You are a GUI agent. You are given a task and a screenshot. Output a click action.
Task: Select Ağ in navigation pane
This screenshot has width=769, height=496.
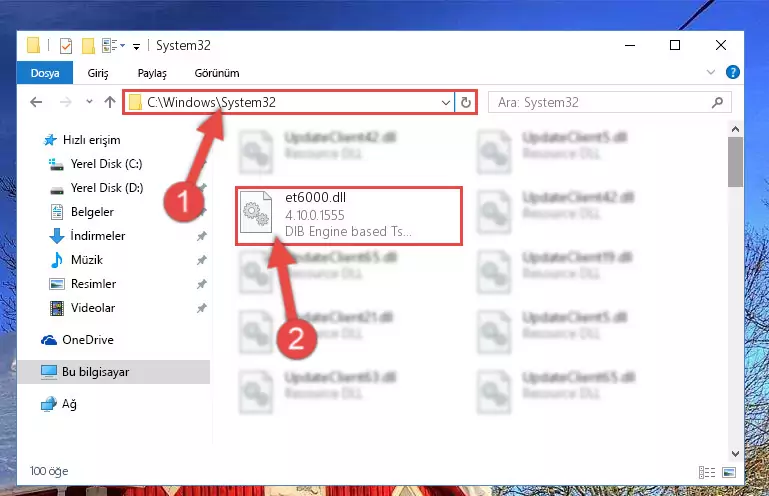pyautogui.click(x=58, y=404)
